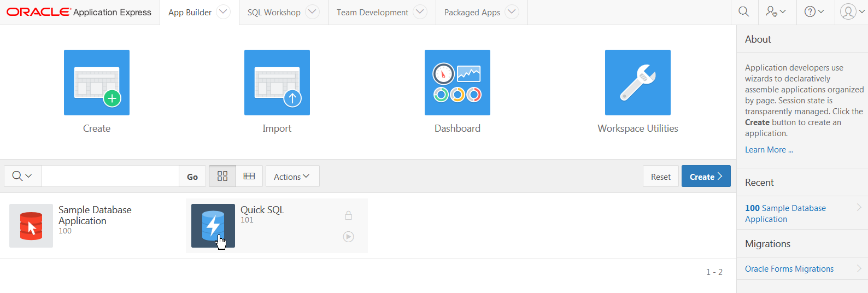Click the Sample Database Application title
This screenshot has width=868, height=293.
tap(95, 215)
